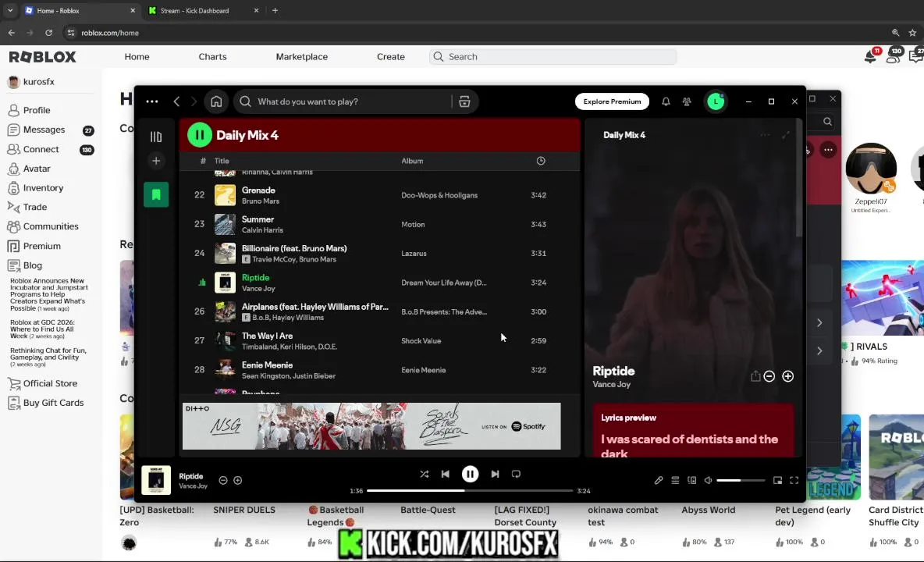The image size is (924, 562).
Task: Play Grenade by Bruno Mars
Action: click(x=380, y=195)
